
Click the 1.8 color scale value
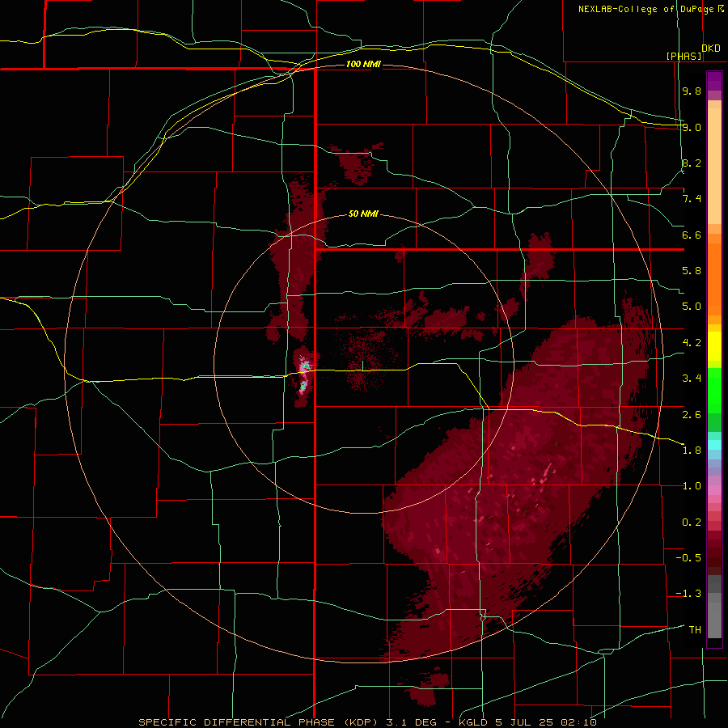tap(692, 451)
